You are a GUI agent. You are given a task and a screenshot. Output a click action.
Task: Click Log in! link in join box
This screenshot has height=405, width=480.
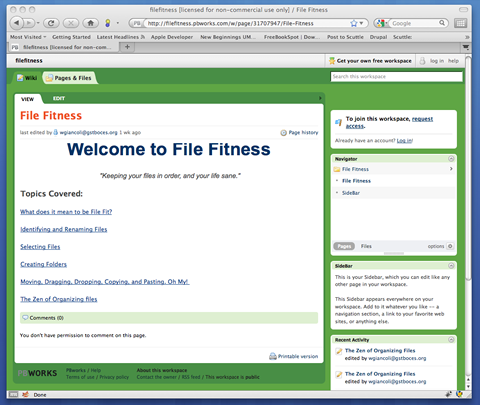[x=405, y=141]
